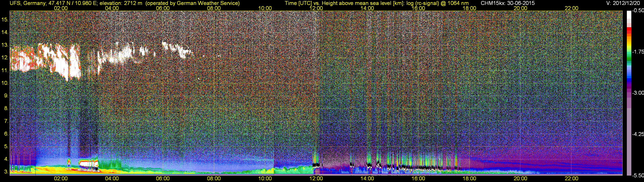Click the '-4.25' value on the color scale

click(638, 134)
